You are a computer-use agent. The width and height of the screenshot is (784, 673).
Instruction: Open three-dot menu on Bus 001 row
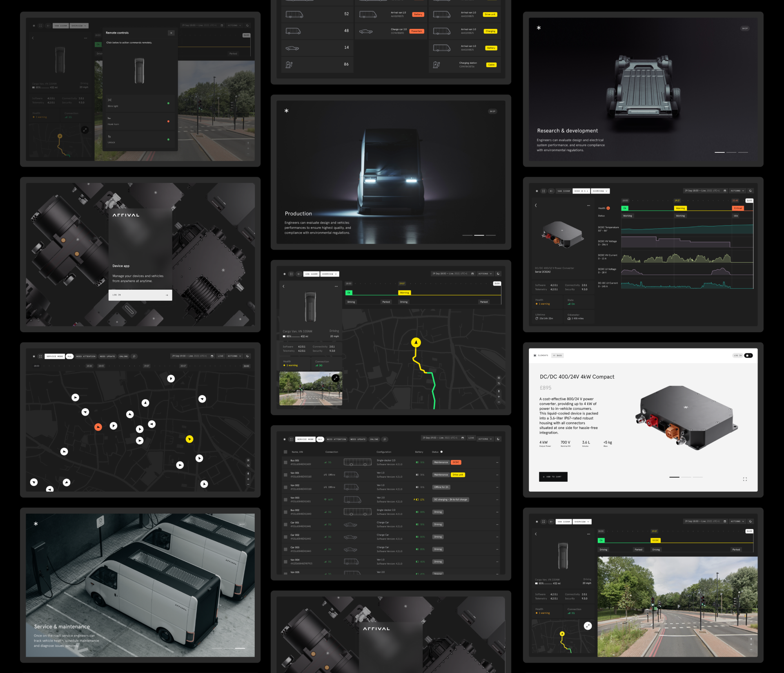coord(497,463)
